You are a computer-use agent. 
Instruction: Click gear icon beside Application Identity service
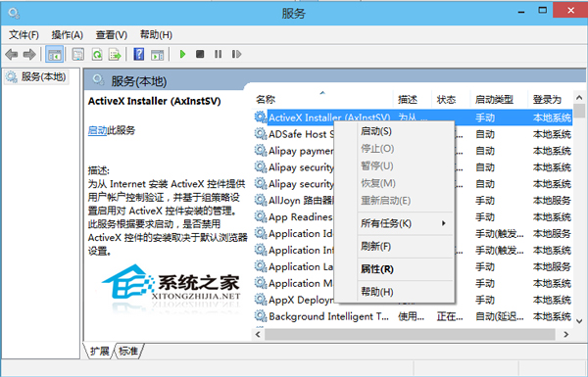click(261, 233)
